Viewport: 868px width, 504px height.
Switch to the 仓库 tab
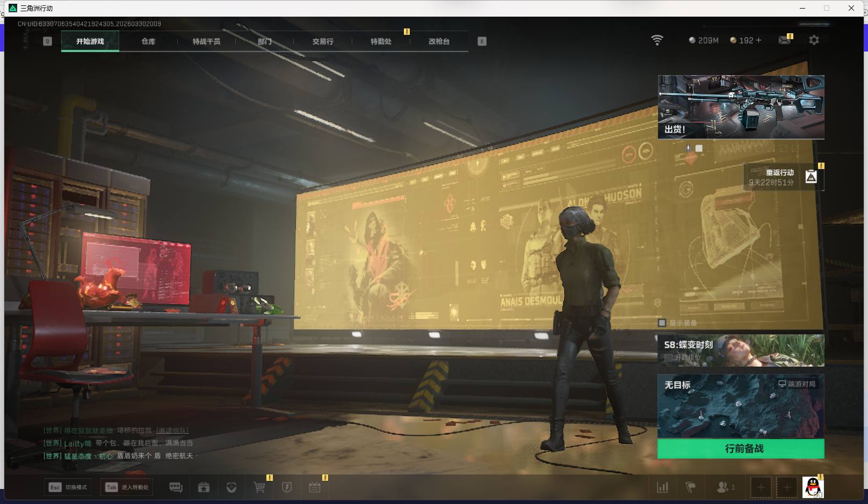[148, 41]
